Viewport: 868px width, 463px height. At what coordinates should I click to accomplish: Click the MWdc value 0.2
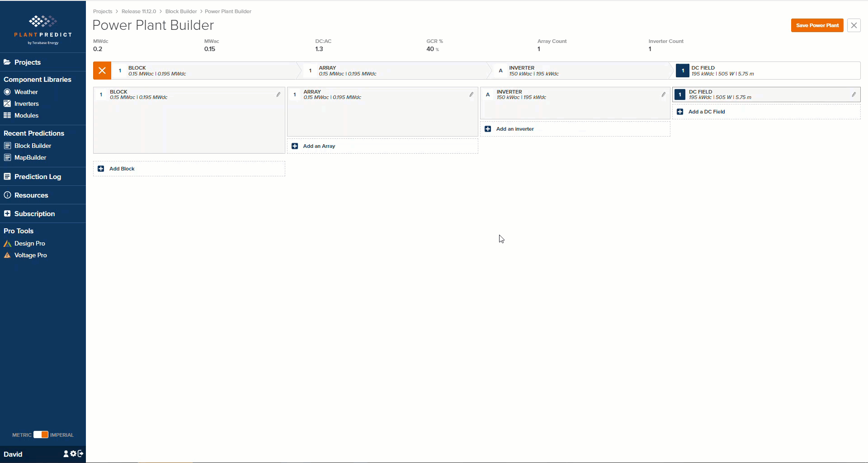click(98, 49)
